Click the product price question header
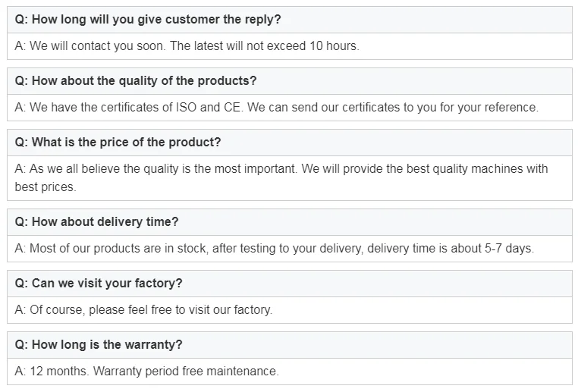 tap(118, 143)
